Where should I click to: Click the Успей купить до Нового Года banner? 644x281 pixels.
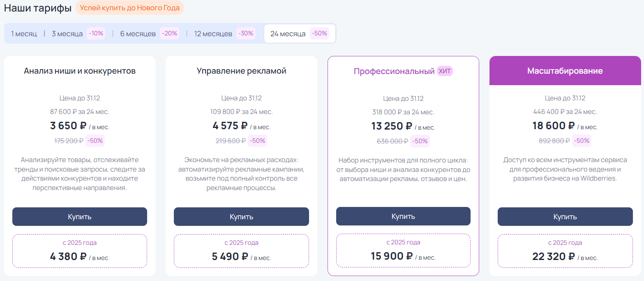point(129,8)
